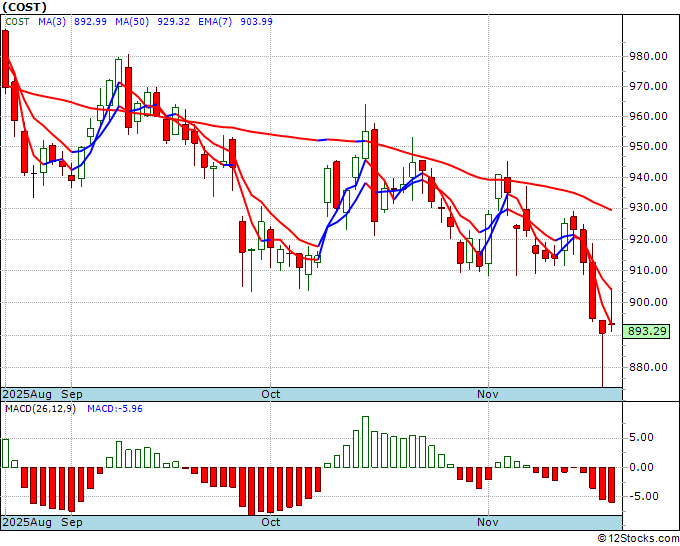Click the tallest green MACD histogram bar
Viewport: 680px width, 546px height.
[x=365, y=442]
